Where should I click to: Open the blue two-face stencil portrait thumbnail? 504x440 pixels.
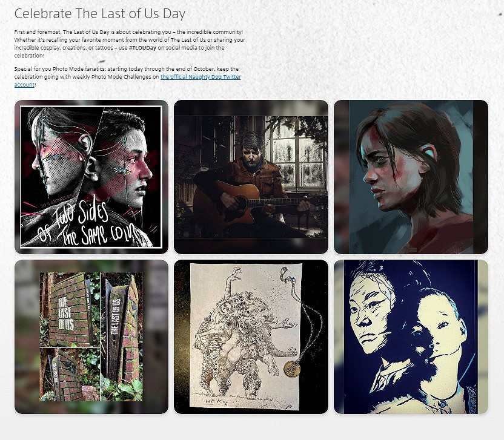pyautogui.click(x=411, y=337)
